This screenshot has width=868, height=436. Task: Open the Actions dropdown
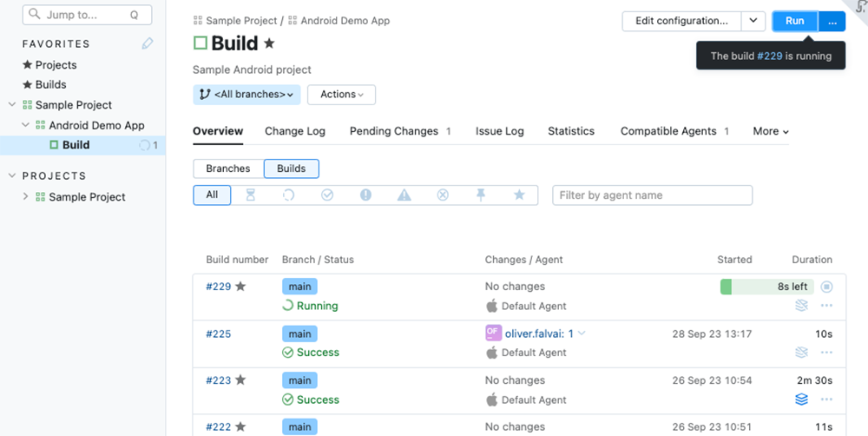[342, 95]
